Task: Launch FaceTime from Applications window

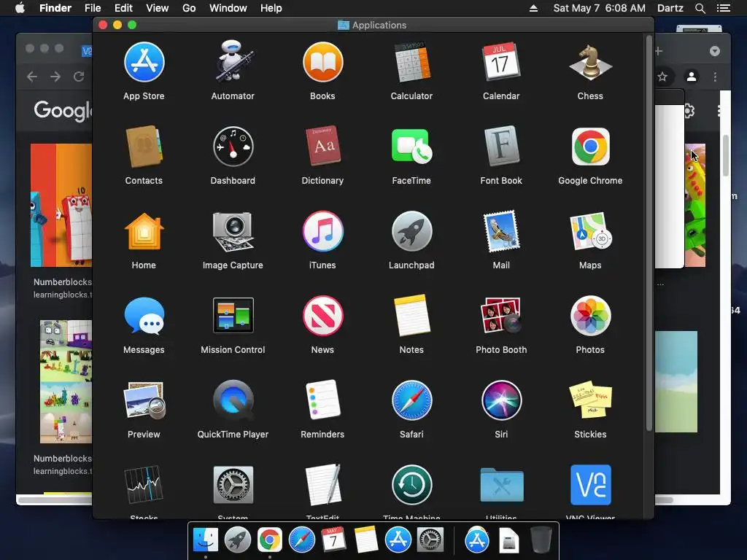Action: (411, 147)
